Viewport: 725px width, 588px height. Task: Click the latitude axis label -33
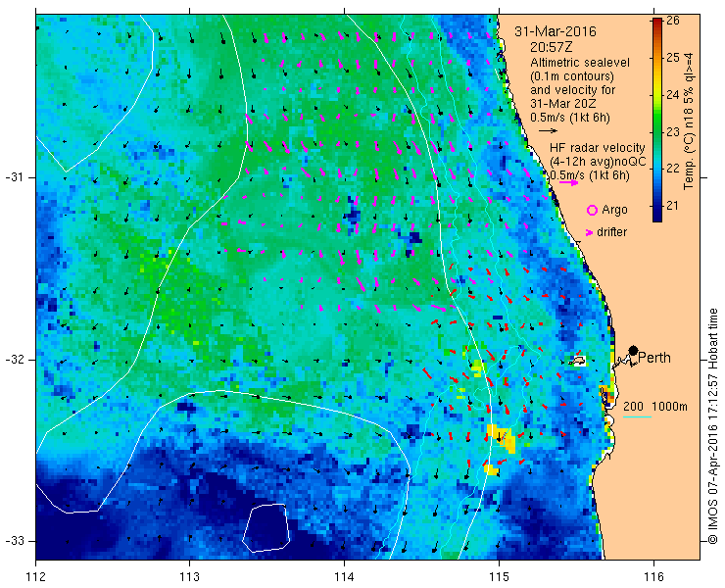15,541
